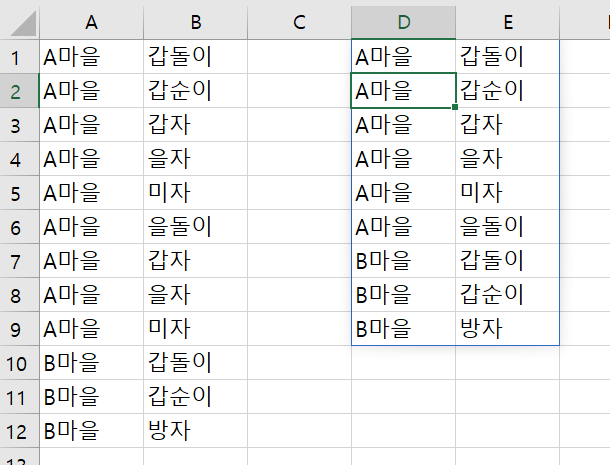Click cell B2 containing 갑순이

pos(196,91)
